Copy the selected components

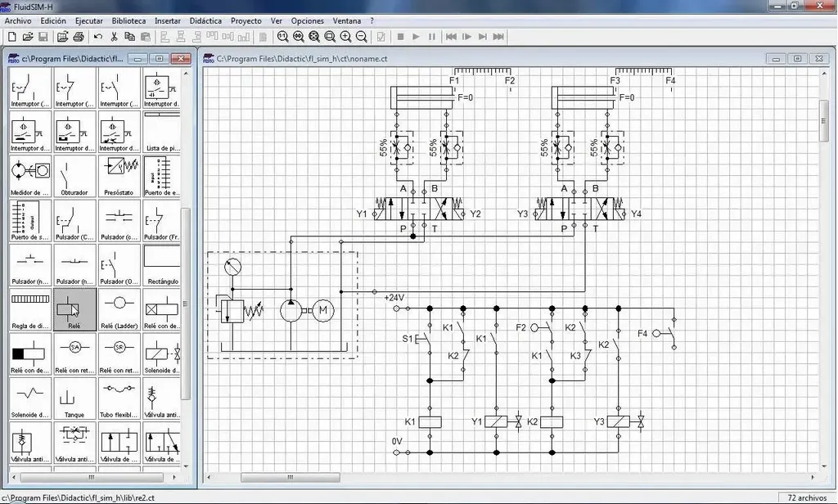coord(129,37)
